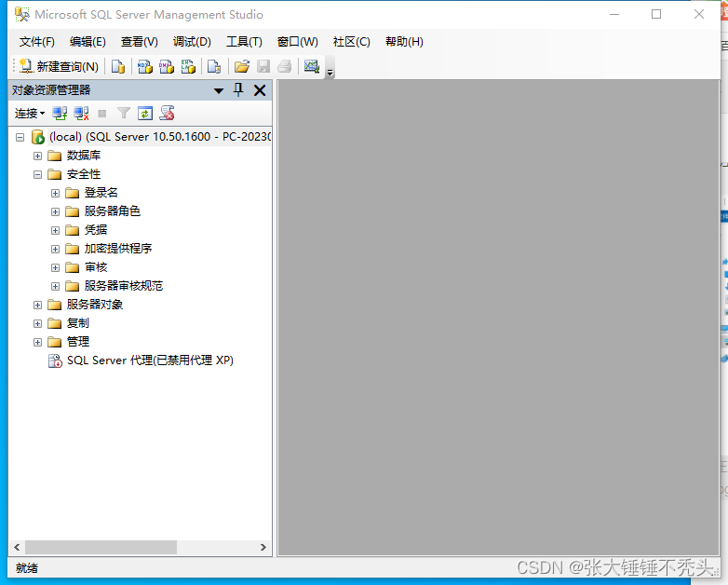Select the 审核 tree item
Viewport: 728px width, 585px height.
96,267
